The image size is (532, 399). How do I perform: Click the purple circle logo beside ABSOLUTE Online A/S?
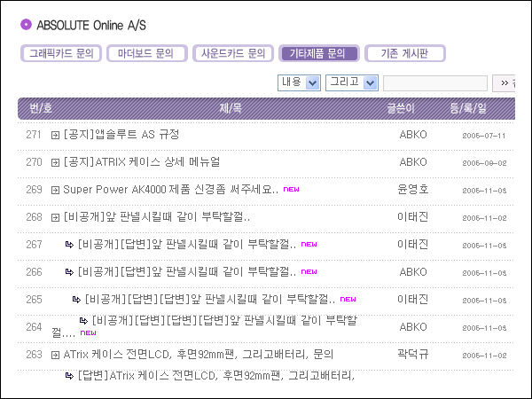coord(26,24)
